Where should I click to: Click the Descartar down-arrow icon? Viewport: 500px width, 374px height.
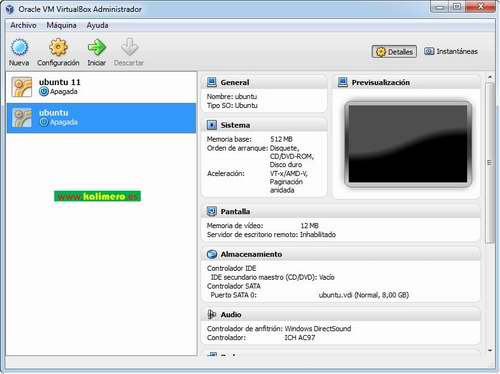pos(129,47)
